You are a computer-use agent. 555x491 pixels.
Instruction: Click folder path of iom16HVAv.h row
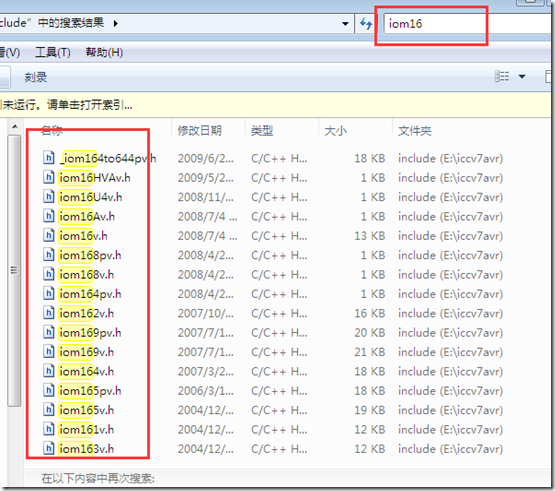451,178
